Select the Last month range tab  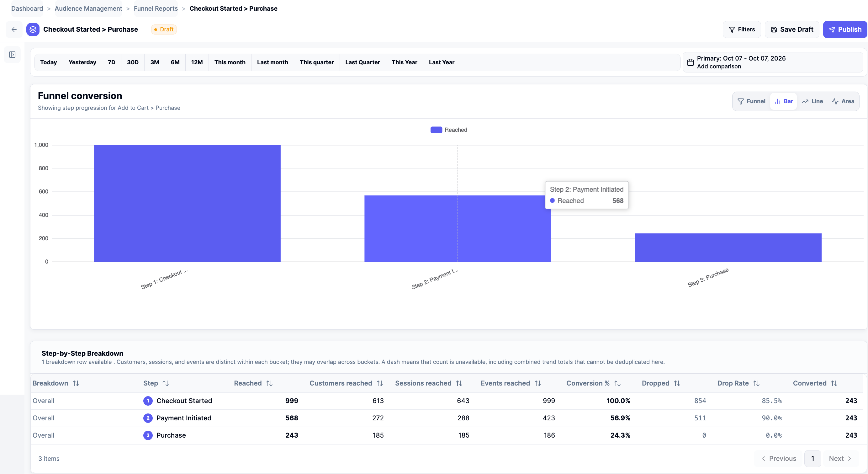click(273, 62)
